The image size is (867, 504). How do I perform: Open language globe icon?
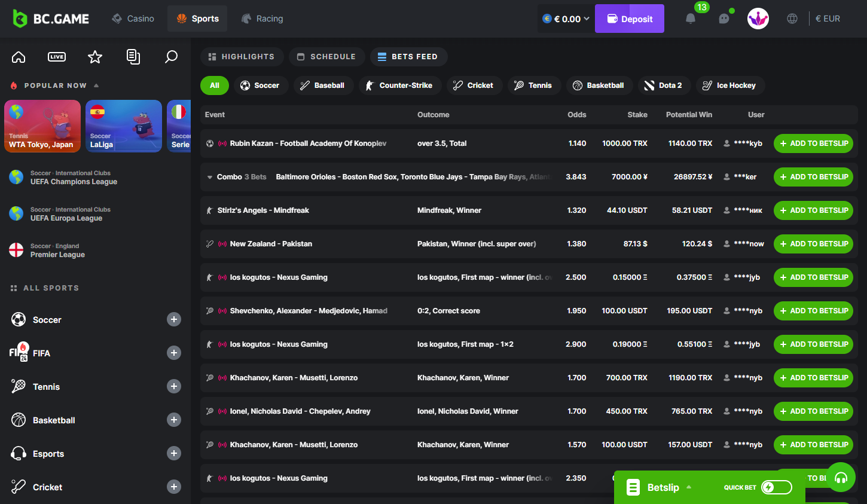[792, 19]
